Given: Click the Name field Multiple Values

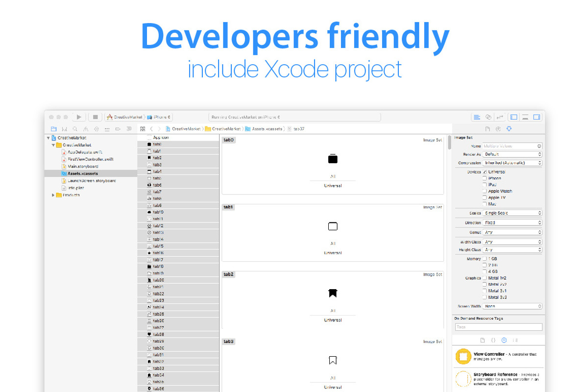Looking at the screenshot, I should (513, 146).
